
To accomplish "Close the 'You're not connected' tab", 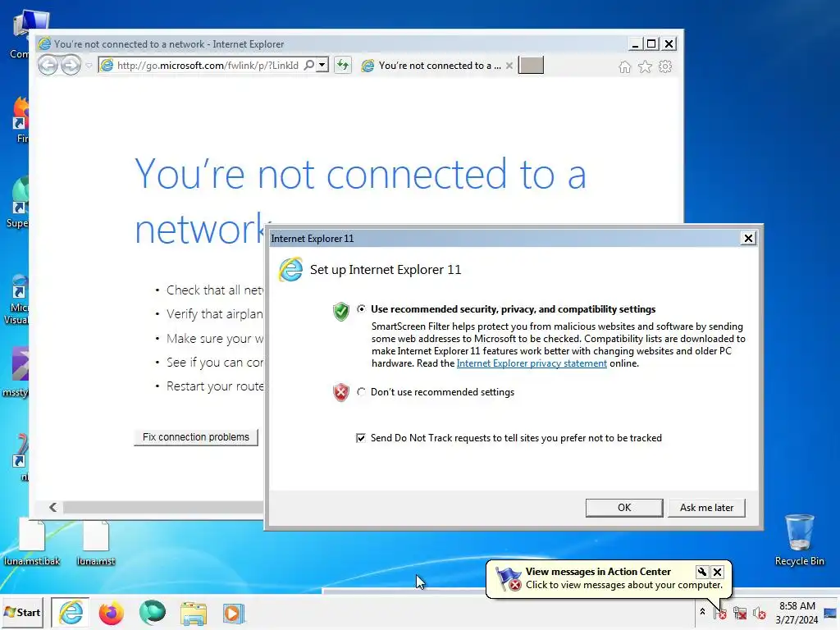I will (509, 66).
